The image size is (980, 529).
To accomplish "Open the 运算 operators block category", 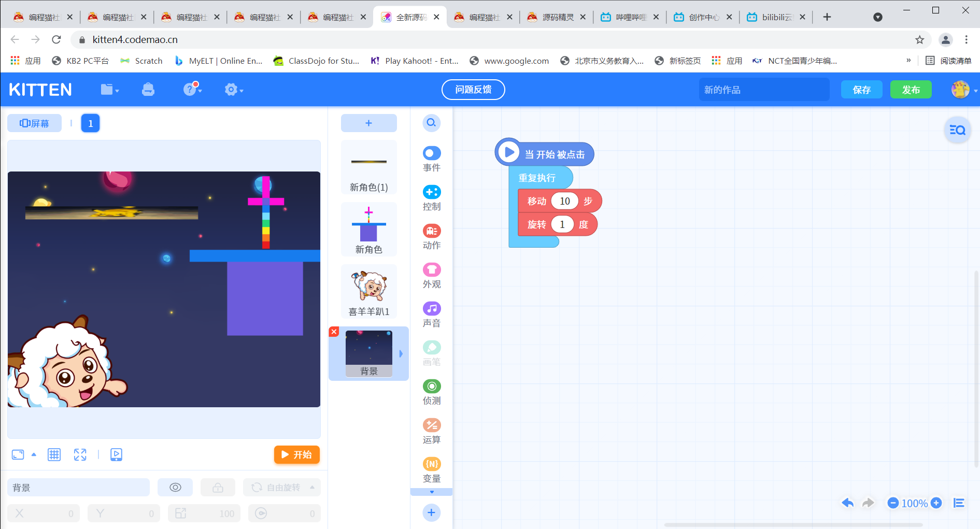I will [432, 431].
